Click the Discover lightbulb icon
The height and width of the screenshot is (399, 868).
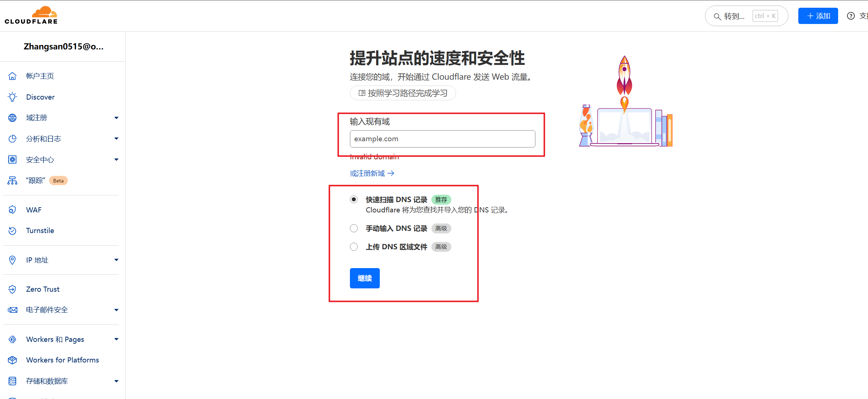pos(13,97)
